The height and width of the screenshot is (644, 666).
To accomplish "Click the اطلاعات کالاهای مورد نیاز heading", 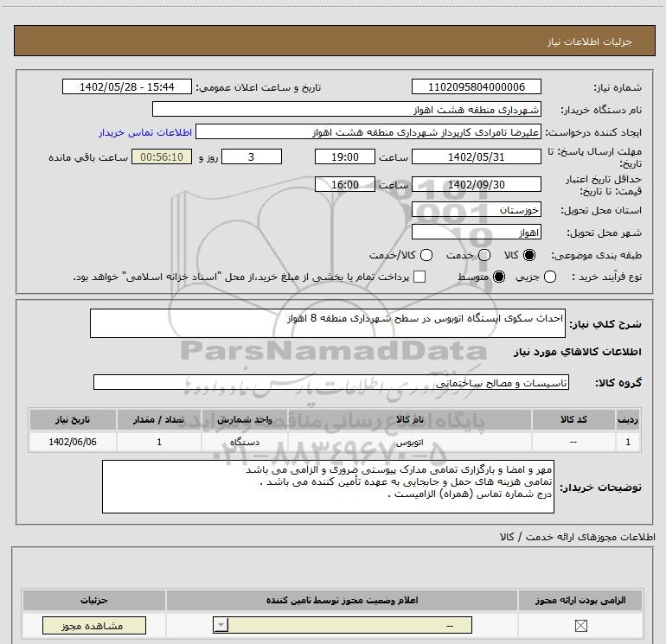I will 578,352.
